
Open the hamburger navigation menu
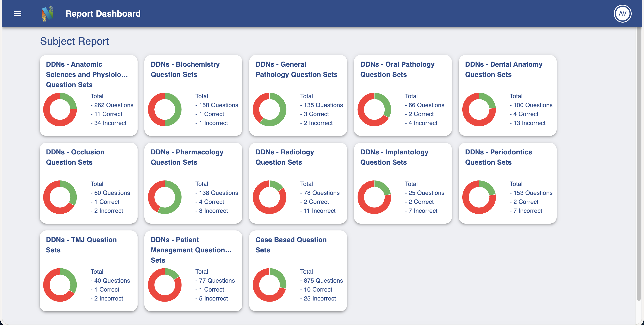pos(17,14)
